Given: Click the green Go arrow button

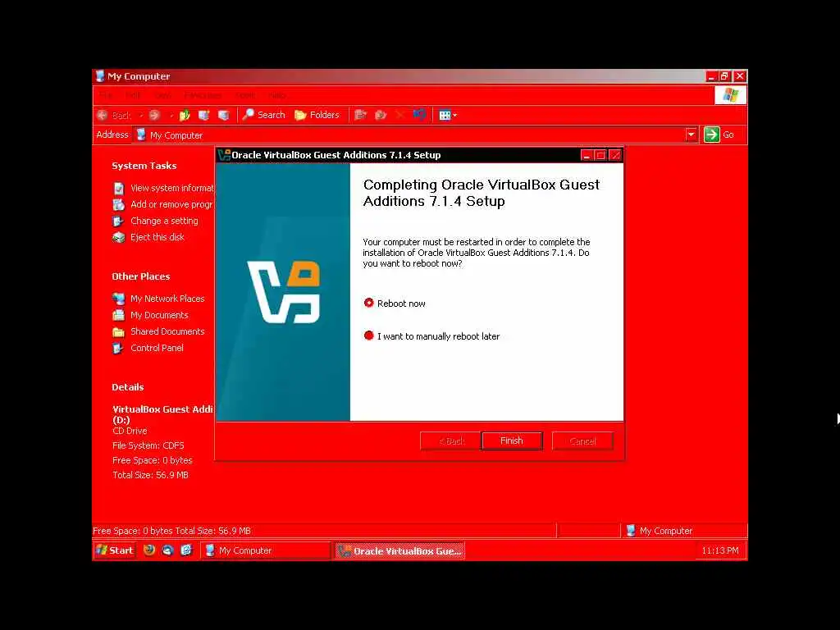Looking at the screenshot, I should pyautogui.click(x=711, y=135).
